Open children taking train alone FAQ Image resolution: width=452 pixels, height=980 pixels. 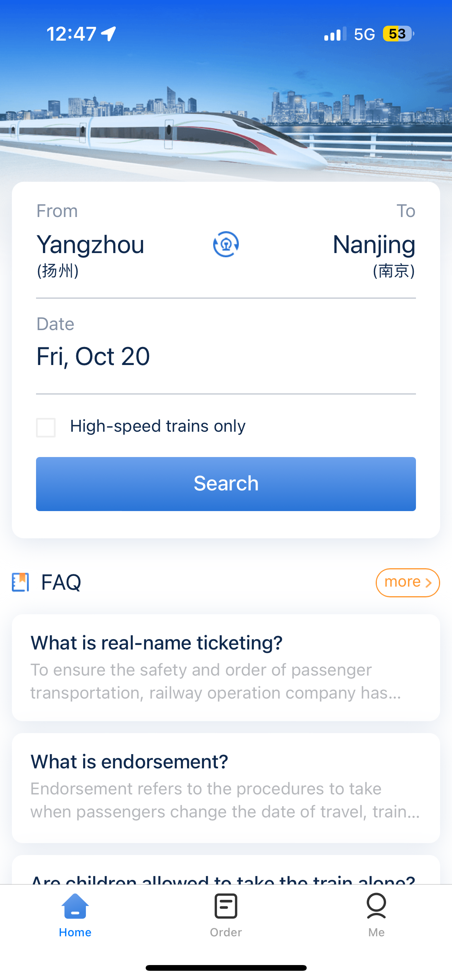(x=226, y=870)
